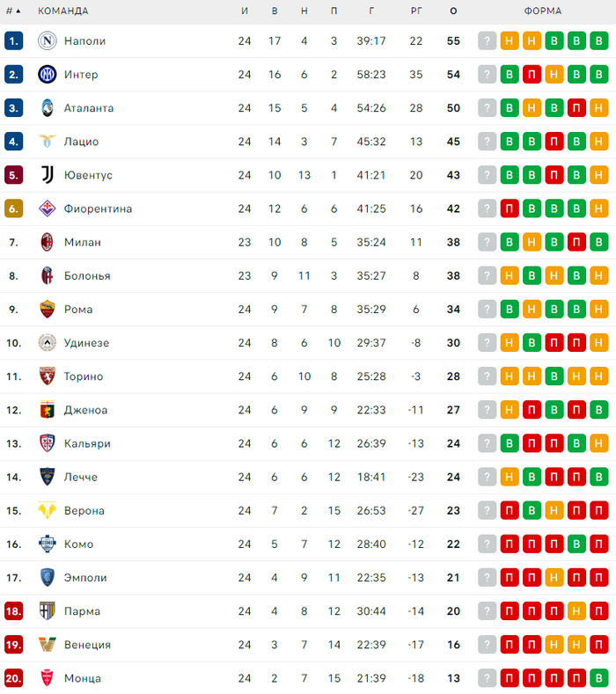This screenshot has height=694, width=616.
Task: Open the Болонья team name link
Action: [x=87, y=276]
